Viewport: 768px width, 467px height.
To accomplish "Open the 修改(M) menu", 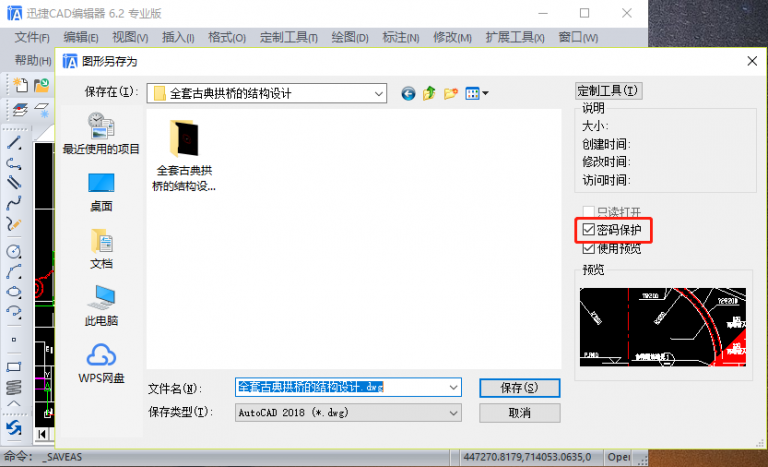I will [452, 37].
